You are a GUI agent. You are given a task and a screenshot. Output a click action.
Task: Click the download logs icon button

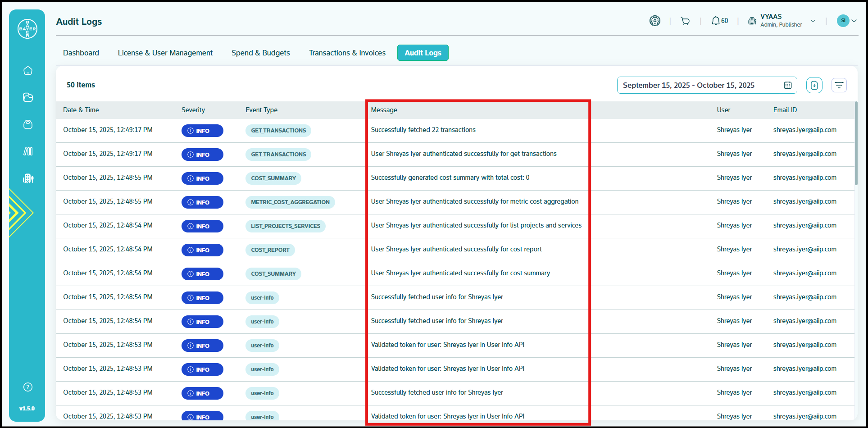[x=814, y=85]
